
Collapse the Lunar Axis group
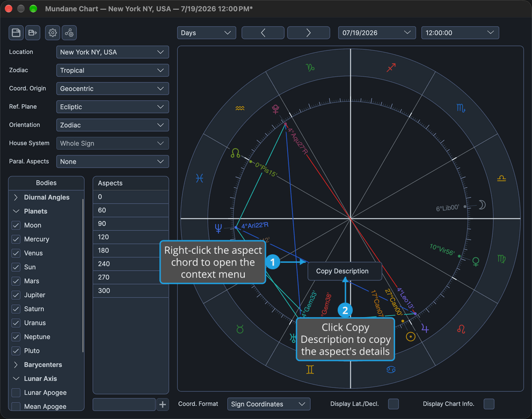(16, 379)
